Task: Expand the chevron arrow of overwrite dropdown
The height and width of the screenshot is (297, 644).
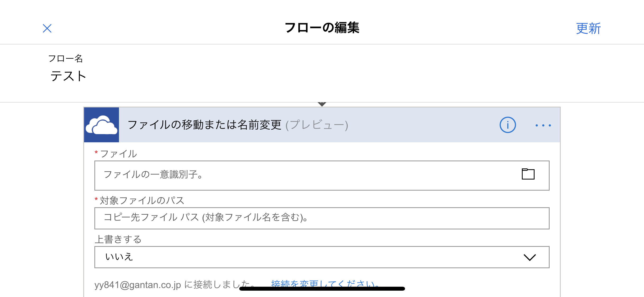Action: pos(530,257)
